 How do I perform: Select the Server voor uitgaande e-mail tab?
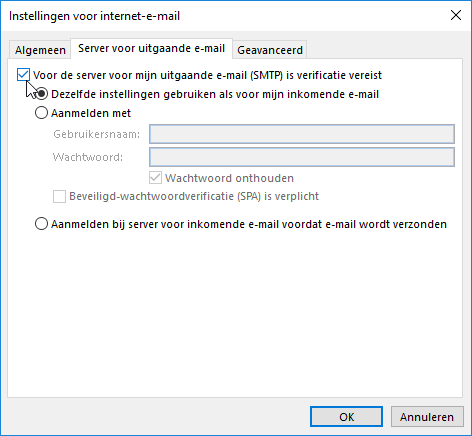(x=151, y=48)
